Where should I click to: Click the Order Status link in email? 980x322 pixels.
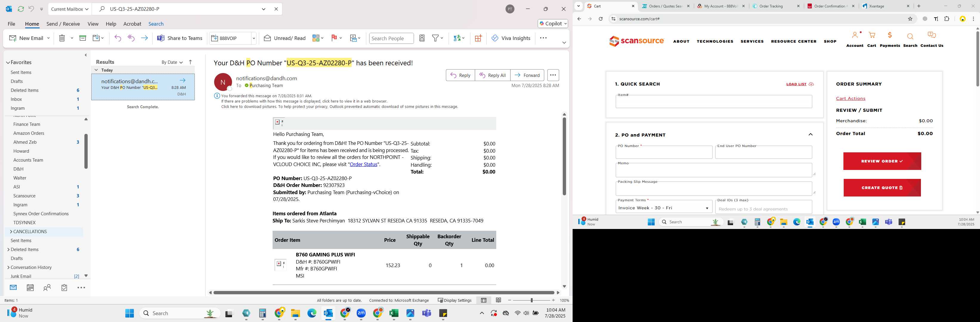click(x=363, y=164)
